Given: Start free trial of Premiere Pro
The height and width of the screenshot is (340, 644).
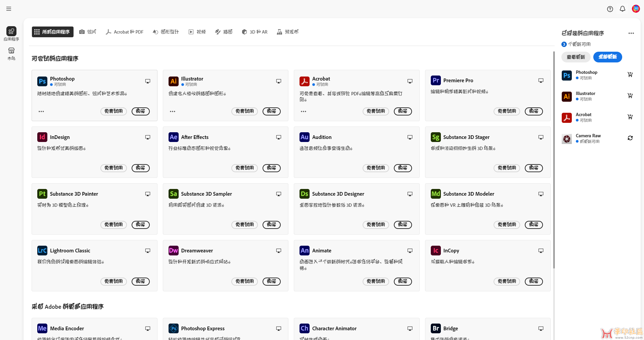Looking at the screenshot, I should 507,111.
